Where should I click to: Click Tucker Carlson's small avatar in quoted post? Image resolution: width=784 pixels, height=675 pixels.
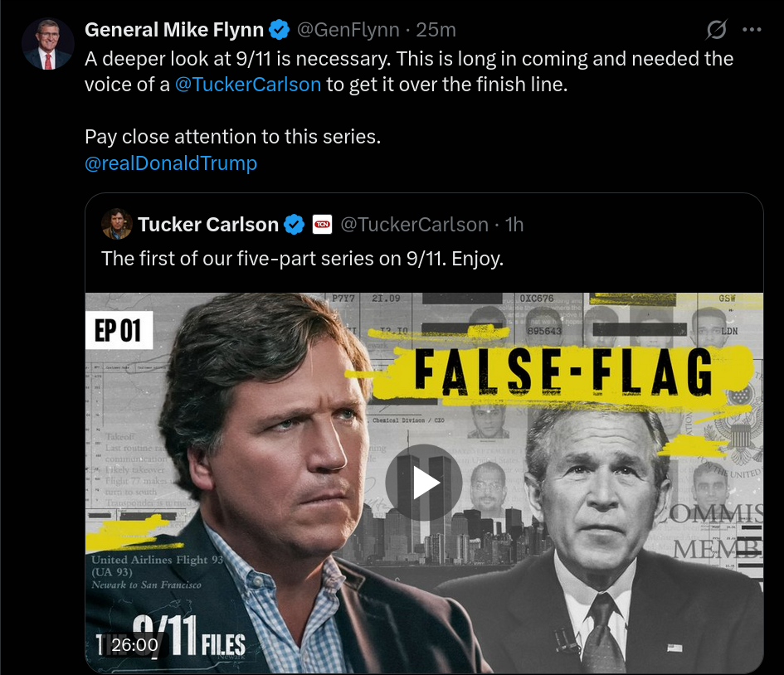(116, 224)
